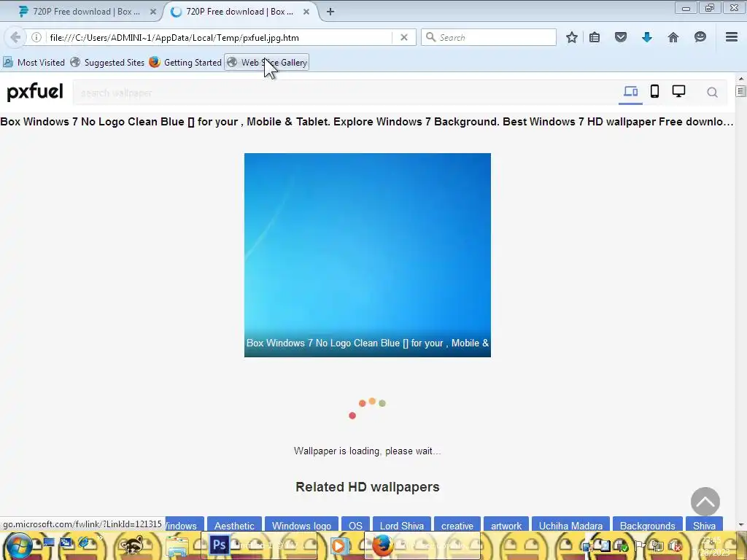Select the desktop monitor wallpaper icon
The height and width of the screenshot is (560, 747).
tap(678, 91)
